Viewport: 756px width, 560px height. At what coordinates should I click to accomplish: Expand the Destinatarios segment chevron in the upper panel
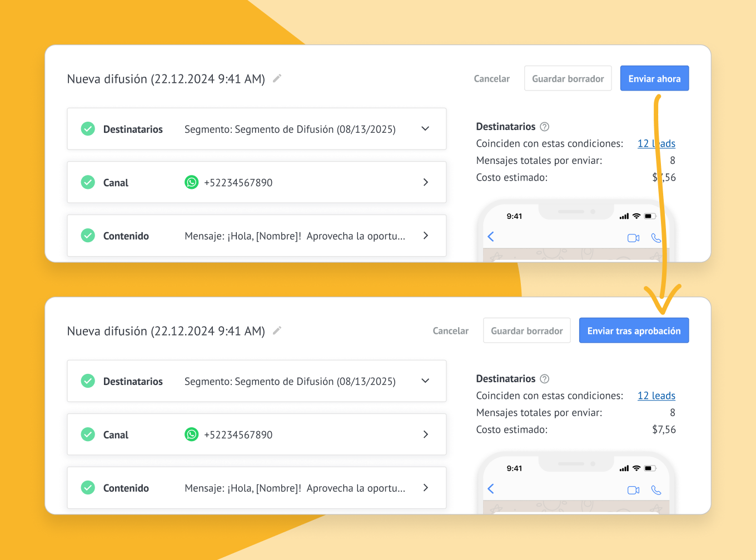(425, 129)
